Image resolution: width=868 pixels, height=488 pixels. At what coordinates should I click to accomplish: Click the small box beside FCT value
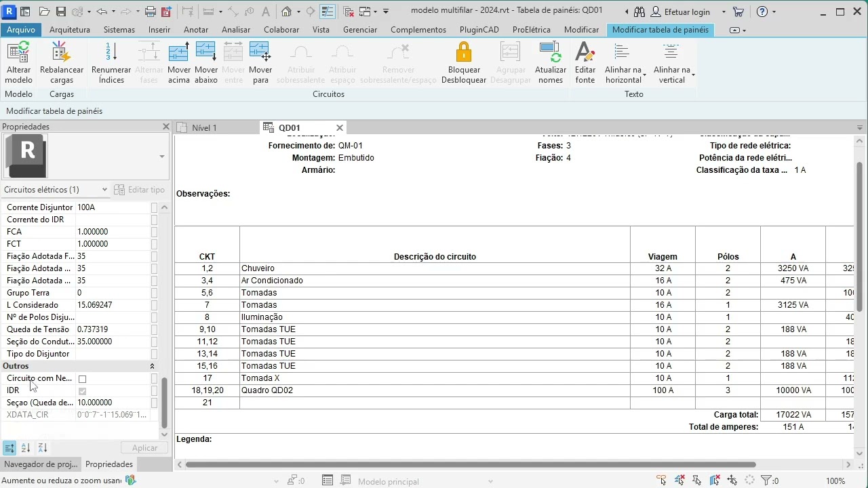(x=154, y=244)
